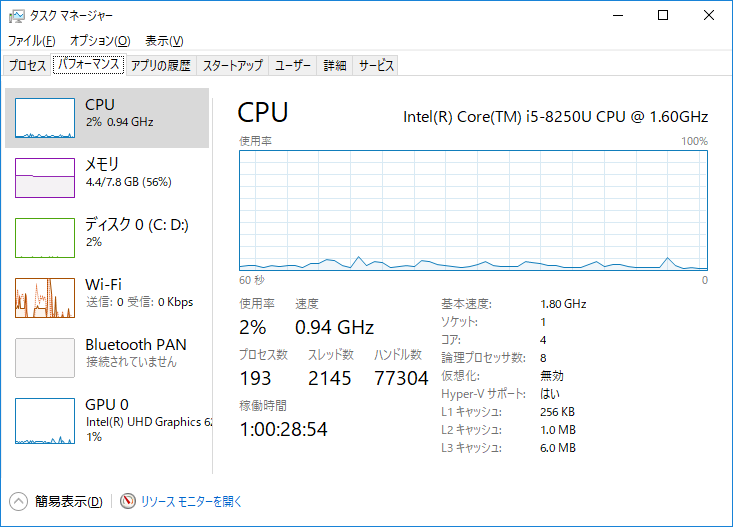Switch to the アプリの履歴 tab
The width and height of the screenshot is (733, 527).
(160, 66)
